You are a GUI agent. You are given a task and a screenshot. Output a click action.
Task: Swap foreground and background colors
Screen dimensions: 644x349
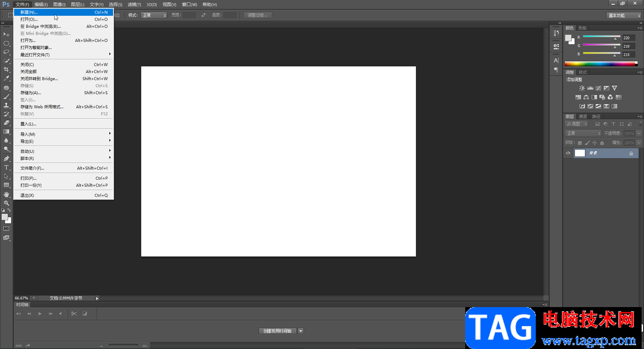pos(9,210)
